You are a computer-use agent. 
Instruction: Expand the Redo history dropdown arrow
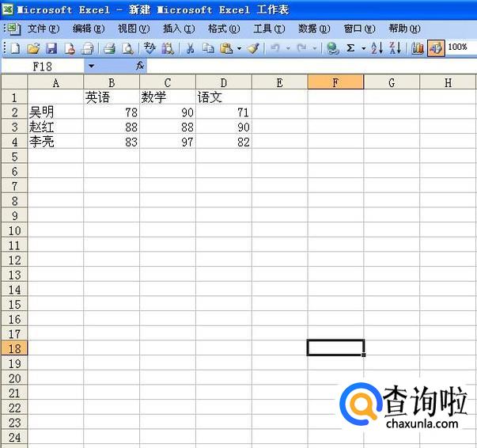pyautogui.click(x=315, y=48)
